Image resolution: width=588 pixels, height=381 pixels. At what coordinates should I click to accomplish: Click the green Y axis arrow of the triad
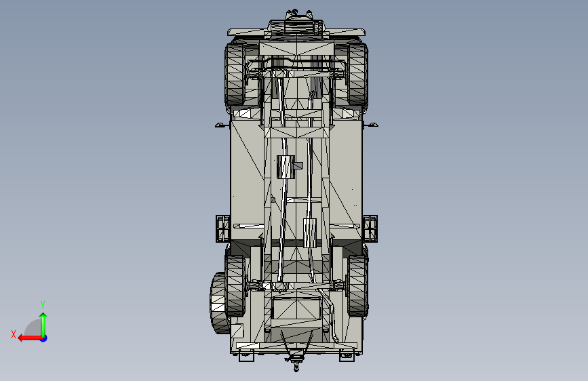tap(43, 324)
